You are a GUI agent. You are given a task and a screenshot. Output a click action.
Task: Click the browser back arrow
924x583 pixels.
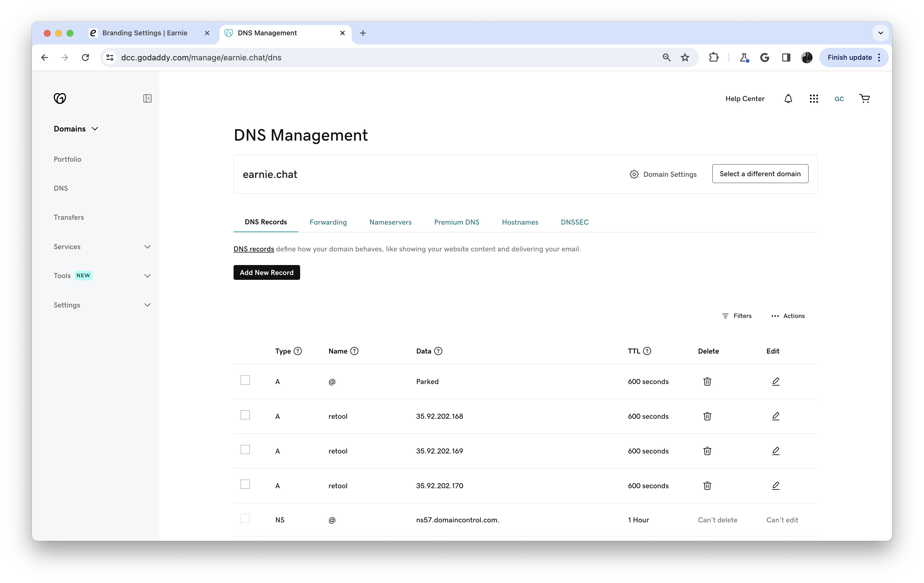click(44, 57)
